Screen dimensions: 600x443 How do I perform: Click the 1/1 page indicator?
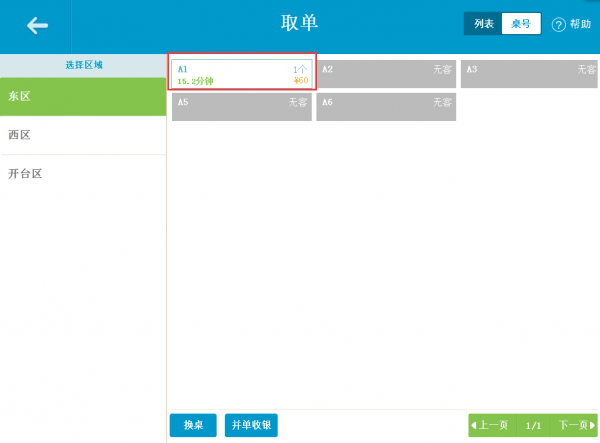pos(533,425)
